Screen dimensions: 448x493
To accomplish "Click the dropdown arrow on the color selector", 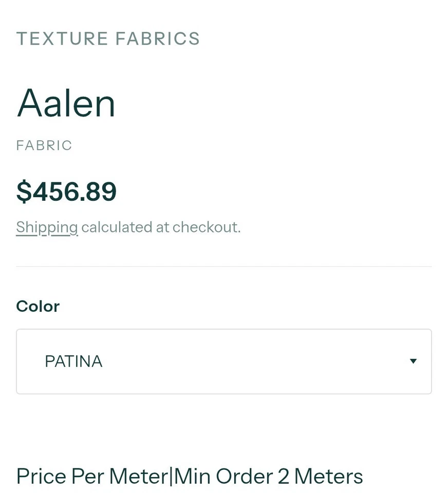I will [x=413, y=361].
